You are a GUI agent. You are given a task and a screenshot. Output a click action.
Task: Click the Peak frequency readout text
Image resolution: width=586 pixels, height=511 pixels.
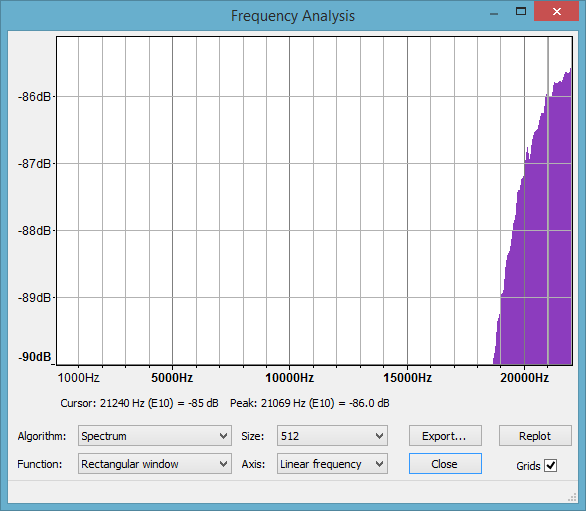point(310,403)
